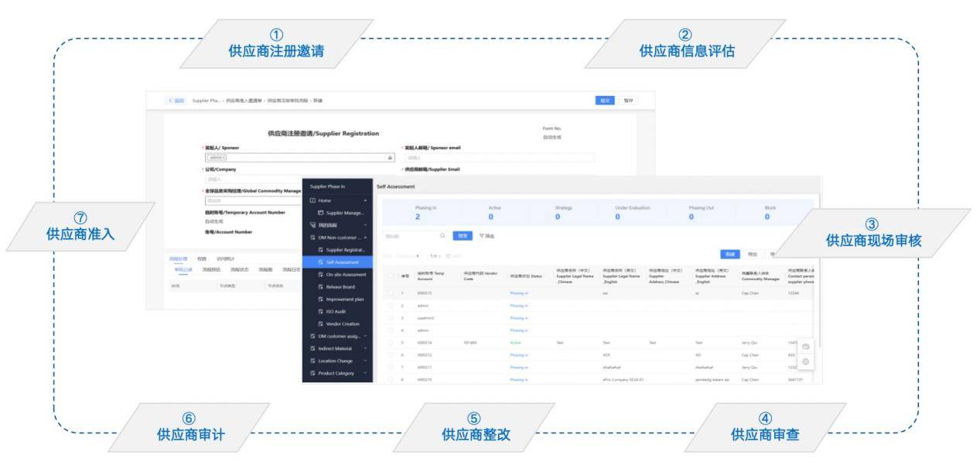Click the Active count card
Screen dimensions: 980x472
click(494, 213)
